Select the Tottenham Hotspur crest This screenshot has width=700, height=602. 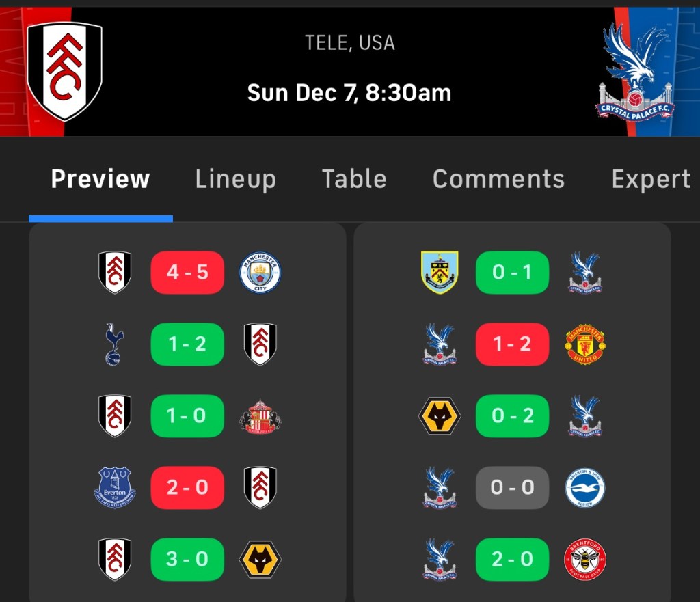click(x=115, y=344)
